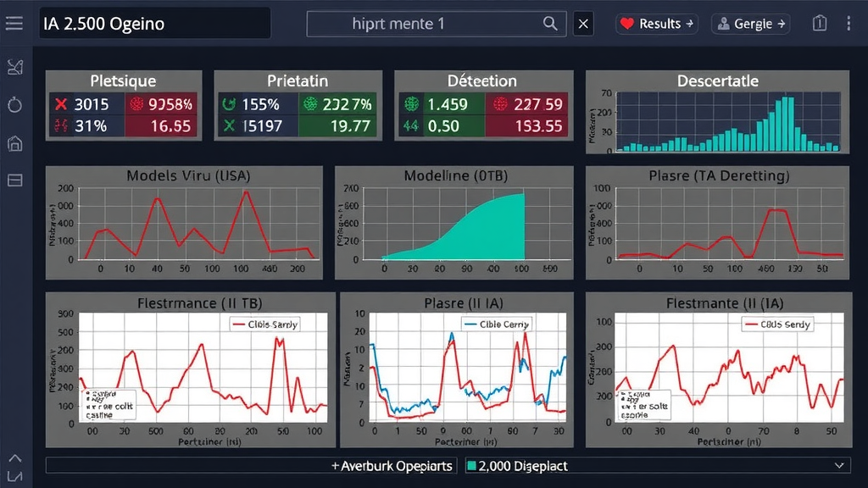Select the panel layout icon in sidebar
The height and width of the screenshot is (488, 868).
pos(14,180)
